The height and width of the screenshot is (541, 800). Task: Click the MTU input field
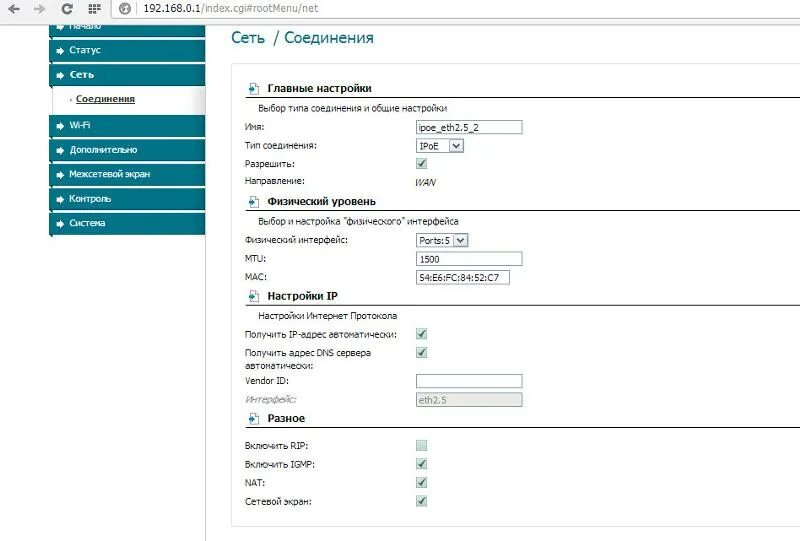point(468,258)
